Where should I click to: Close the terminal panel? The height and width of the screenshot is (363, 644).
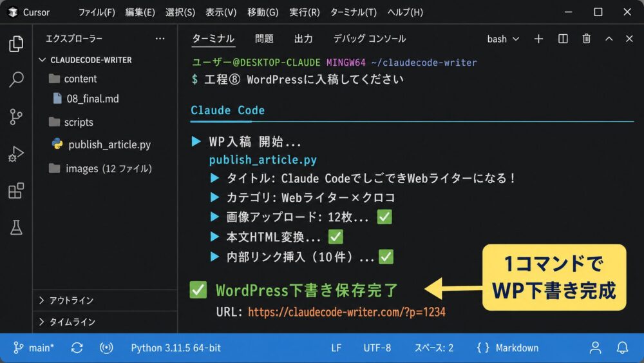[629, 39]
